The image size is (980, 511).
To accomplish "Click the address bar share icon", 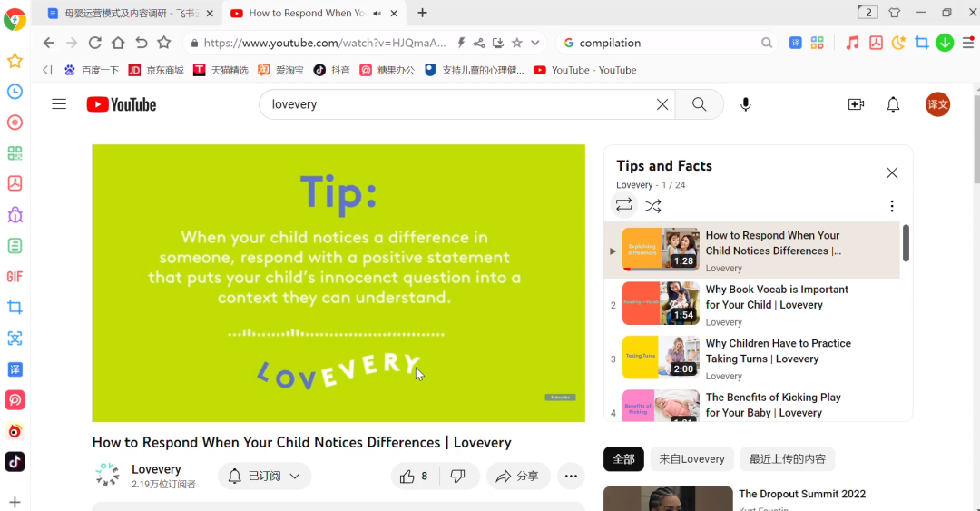I will click(479, 43).
